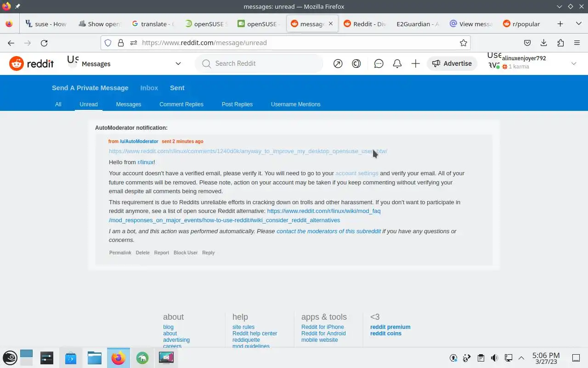Close the messages tab
Viewport: 588px width, 368px height.
[331, 24]
